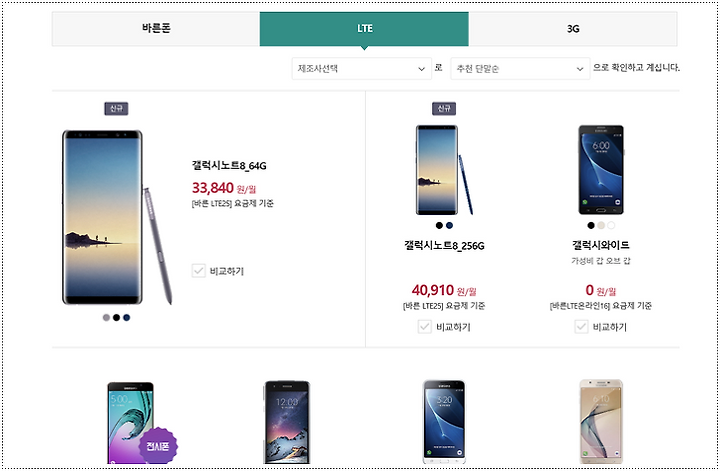720x471 pixels.
Task: Open the 갤럭시노트8_256G product link
Action: pos(444,246)
